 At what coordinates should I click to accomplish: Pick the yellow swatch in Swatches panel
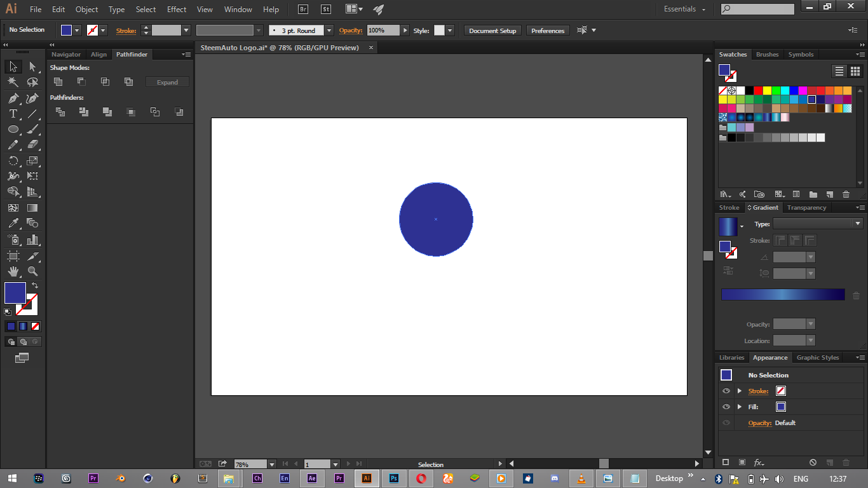click(x=767, y=91)
